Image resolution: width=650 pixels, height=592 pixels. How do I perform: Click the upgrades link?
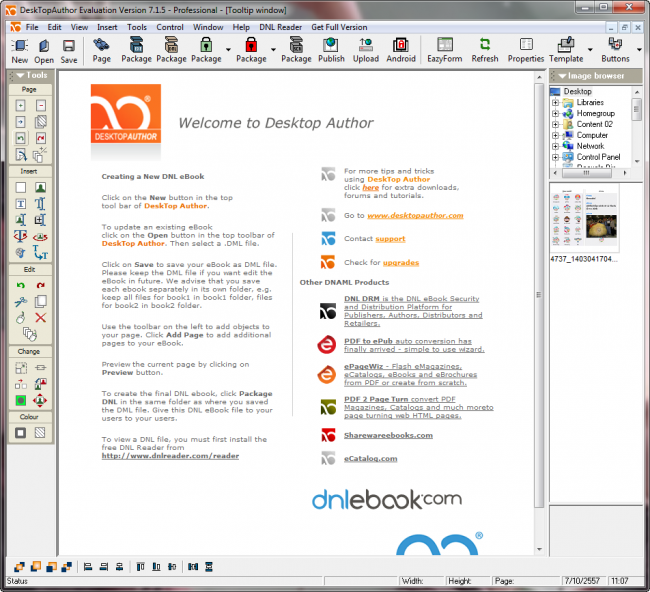pyautogui.click(x=401, y=262)
